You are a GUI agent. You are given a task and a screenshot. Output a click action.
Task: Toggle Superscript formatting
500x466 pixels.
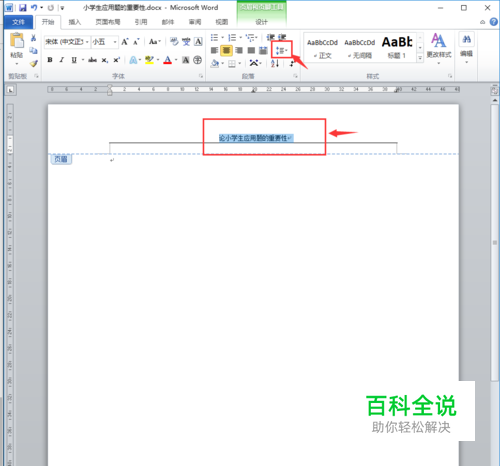116,60
